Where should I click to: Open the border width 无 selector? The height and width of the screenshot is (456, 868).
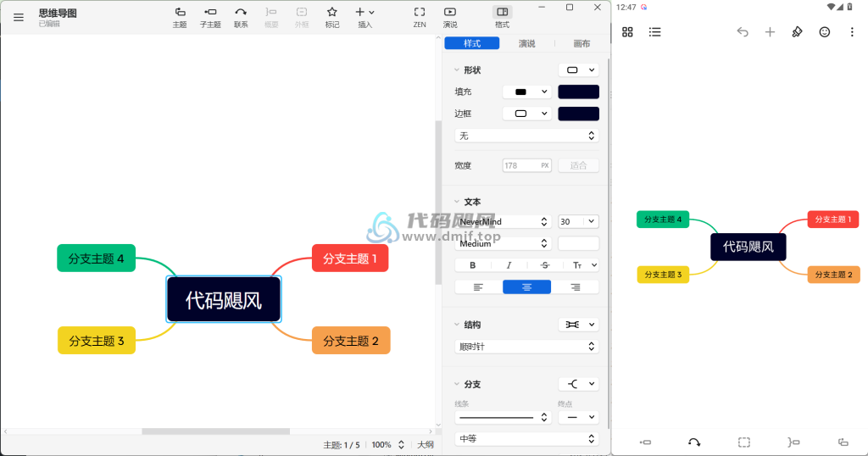[x=526, y=136]
